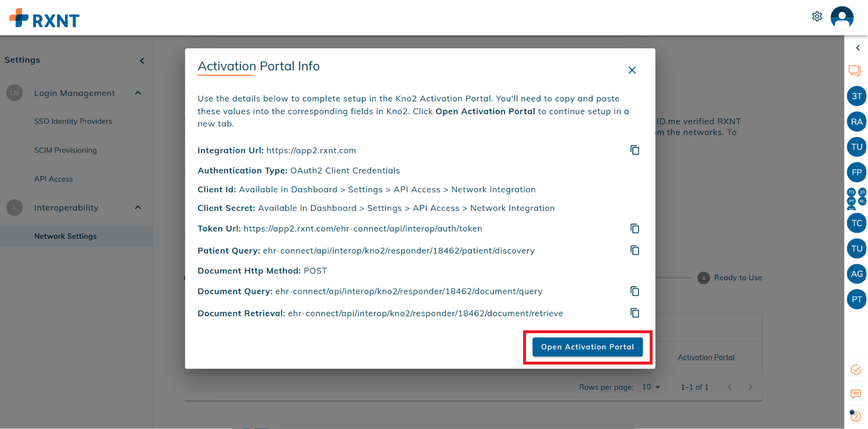Go to the next table page

coord(751,387)
